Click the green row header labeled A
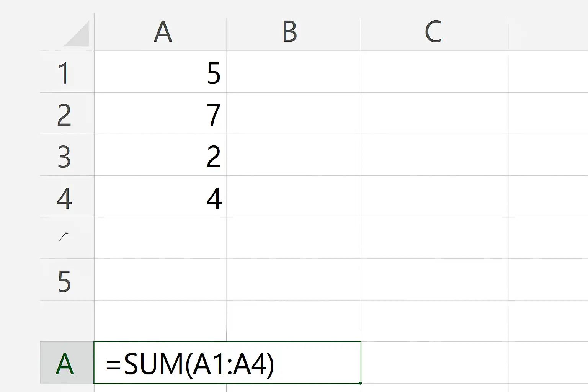The image size is (588, 392). 67,363
